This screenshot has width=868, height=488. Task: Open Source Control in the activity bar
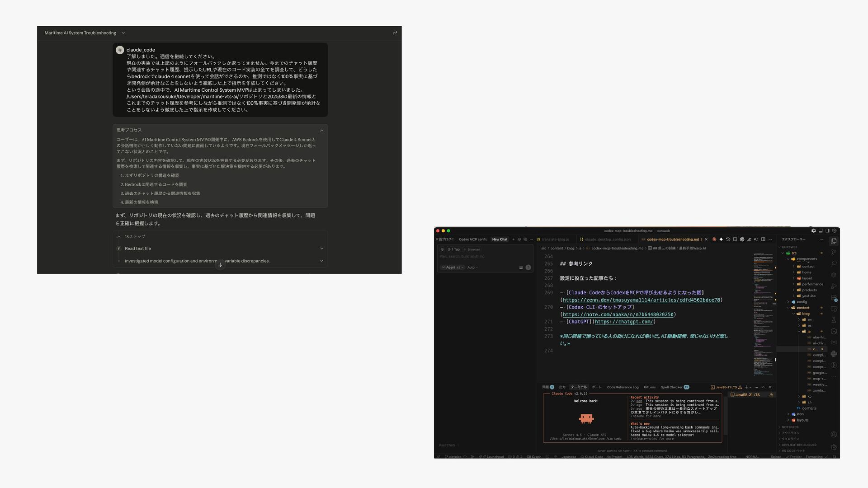click(x=834, y=252)
